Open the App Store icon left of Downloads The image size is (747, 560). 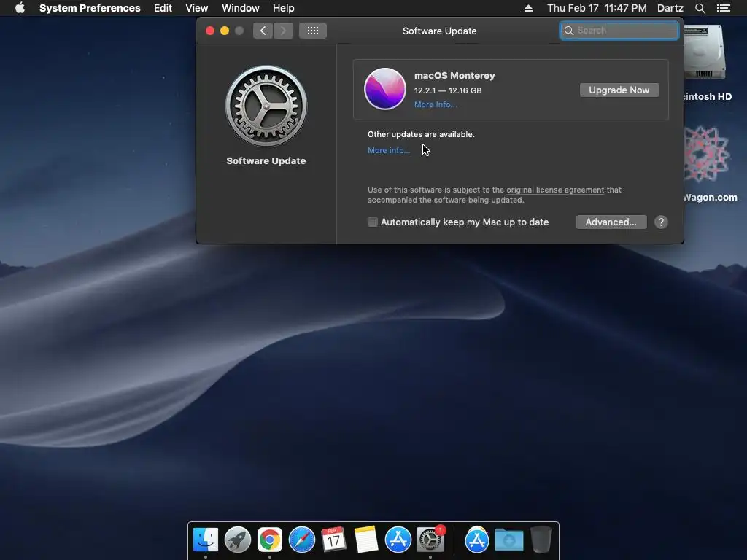click(x=477, y=540)
